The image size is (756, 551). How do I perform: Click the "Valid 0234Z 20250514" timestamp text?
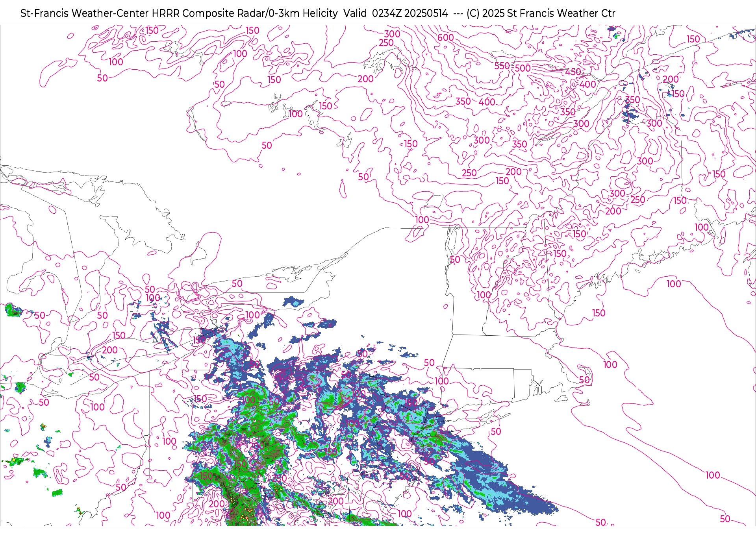[x=396, y=13]
